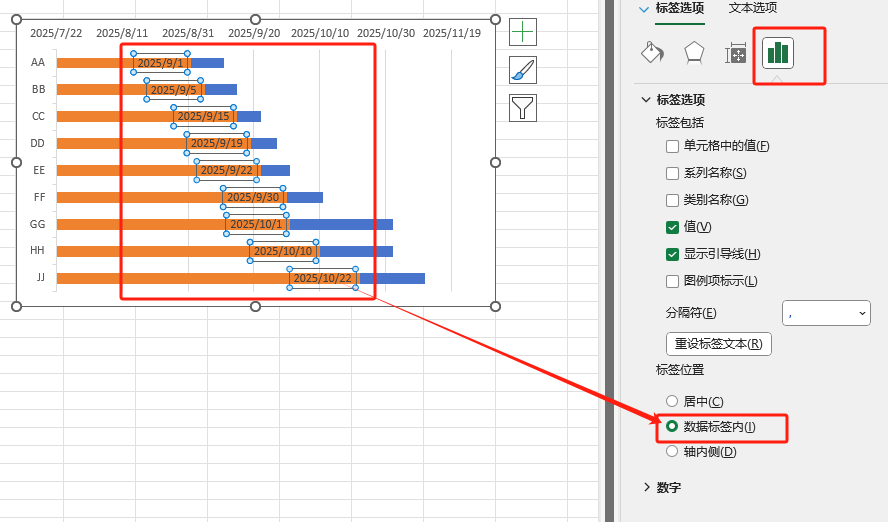This screenshot has width=888, height=522.
Task: Click axis date 2025/7/22
Action: 56,33
